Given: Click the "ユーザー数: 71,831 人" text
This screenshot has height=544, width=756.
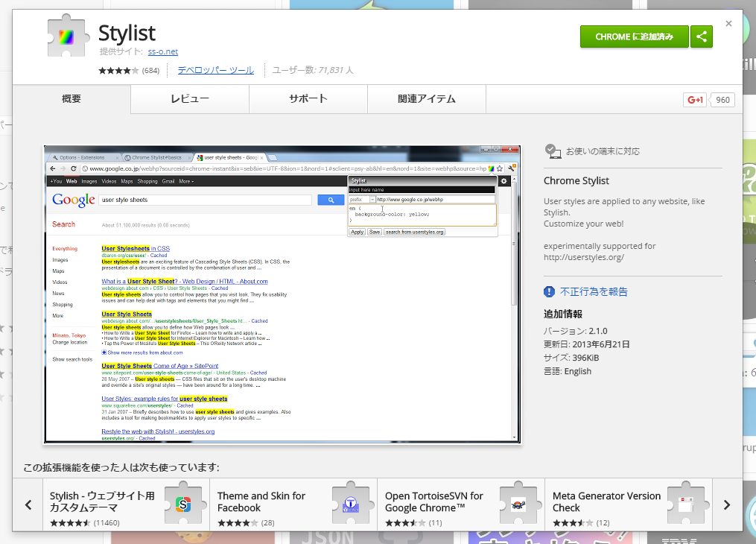Looking at the screenshot, I should click(313, 70).
